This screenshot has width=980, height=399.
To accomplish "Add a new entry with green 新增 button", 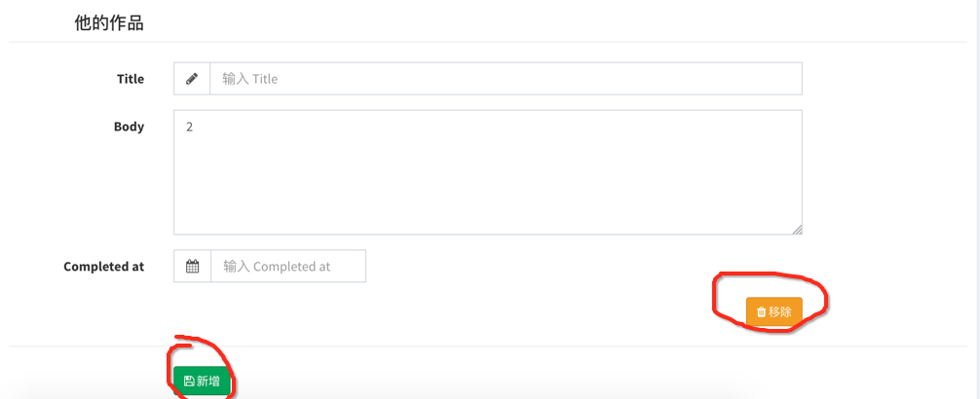I will [202, 381].
